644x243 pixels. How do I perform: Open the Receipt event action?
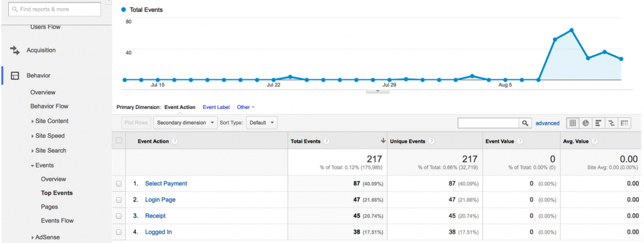pos(155,216)
